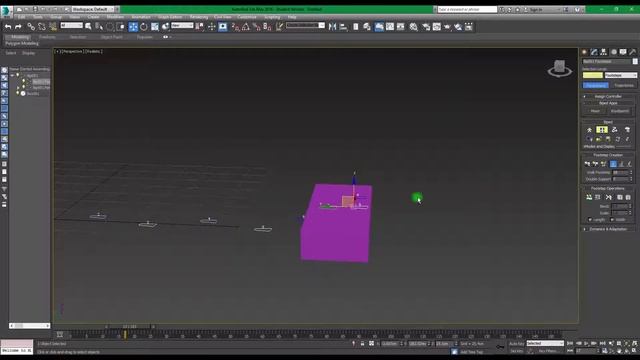Switch to the Hierarchy command panel
The height and width of the screenshot is (360, 640).
(x=603, y=52)
